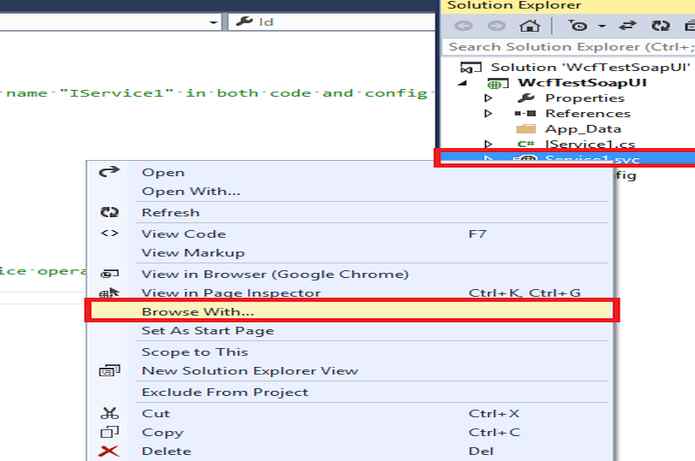
Task: Click the solution icon beside Solution 'WcfTestSoapUI'
Action: [471, 68]
